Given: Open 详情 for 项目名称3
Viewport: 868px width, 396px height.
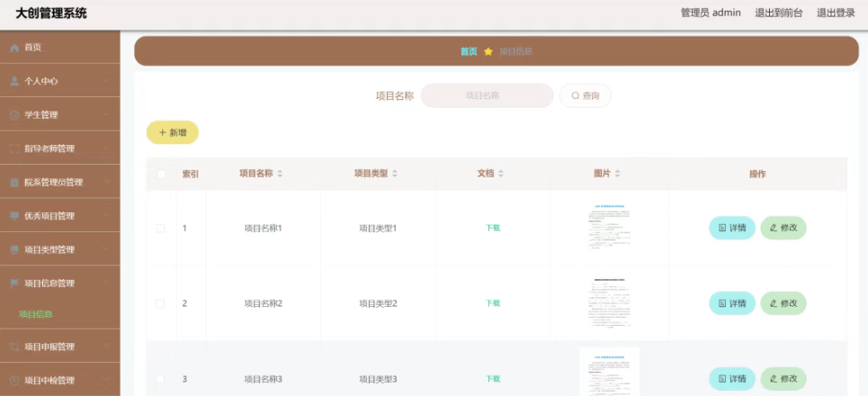Looking at the screenshot, I should pyautogui.click(x=732, y=379).
